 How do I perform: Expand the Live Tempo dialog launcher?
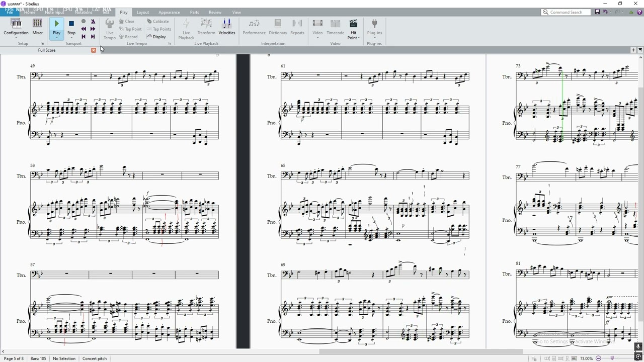170,44
